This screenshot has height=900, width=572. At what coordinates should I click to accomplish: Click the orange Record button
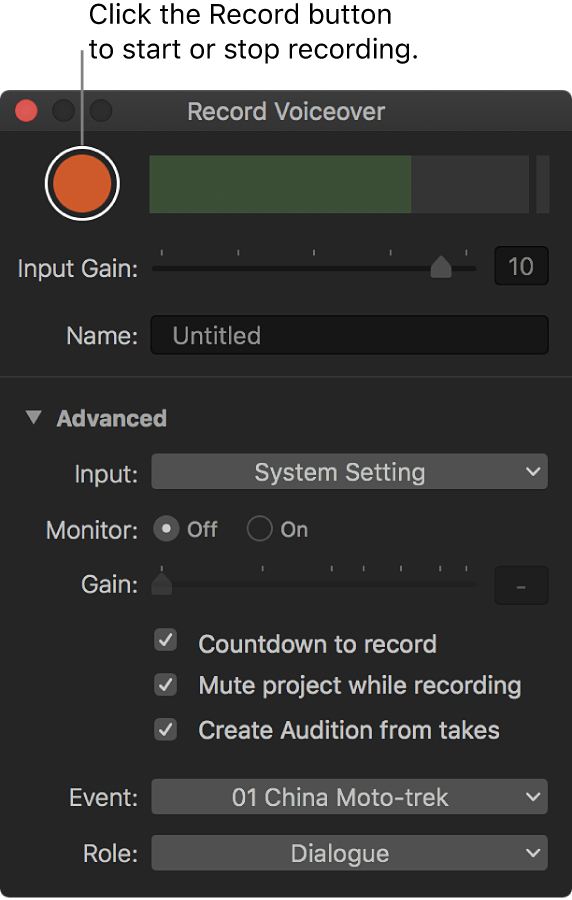click(82, 183)
